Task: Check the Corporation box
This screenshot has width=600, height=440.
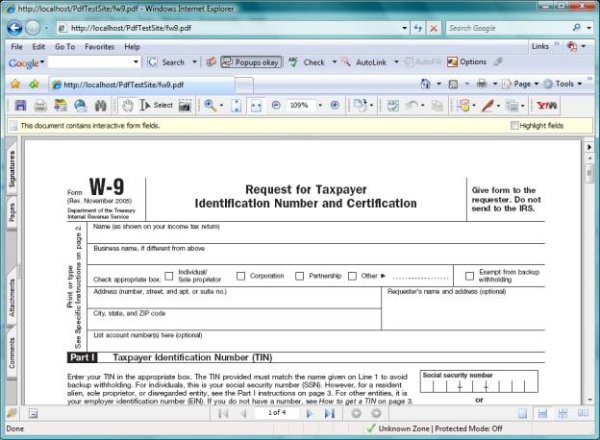Action: pyautogui.click(x=241, y=276)
